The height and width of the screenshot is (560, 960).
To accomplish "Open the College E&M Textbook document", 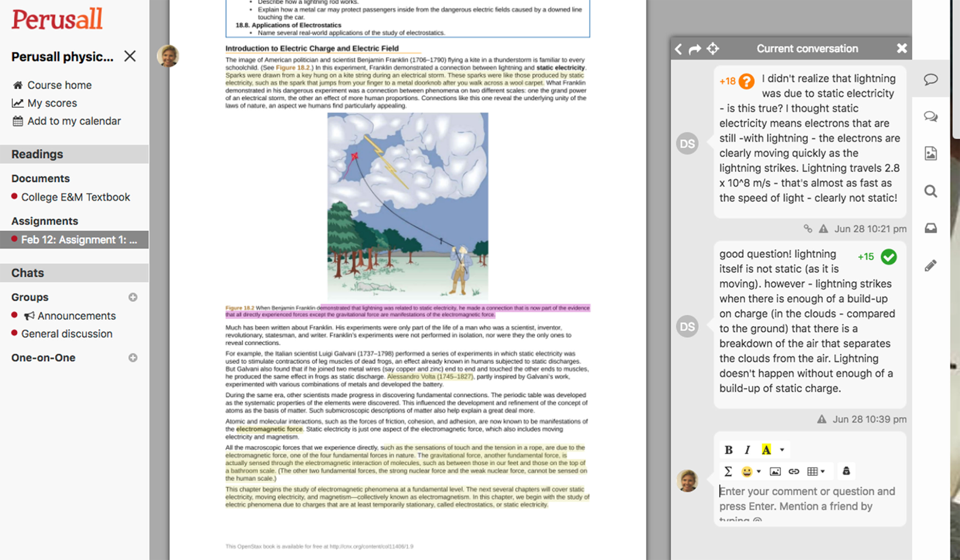I will 75,197.
